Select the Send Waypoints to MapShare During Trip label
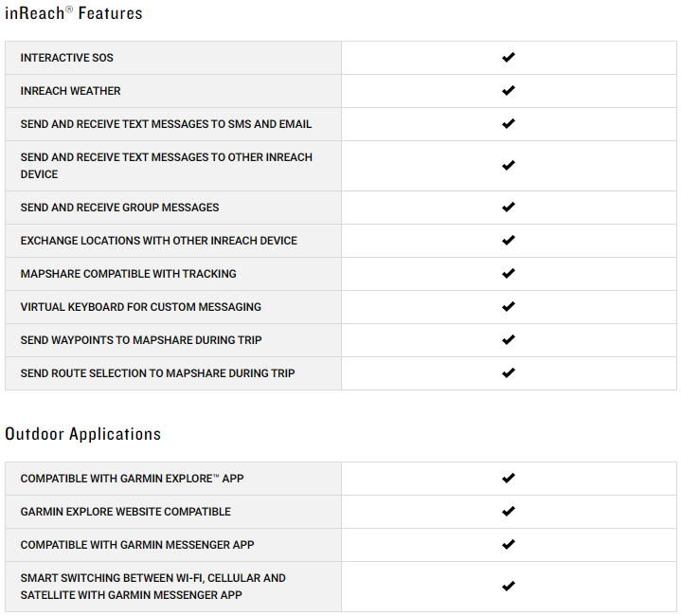 point(141,340)
